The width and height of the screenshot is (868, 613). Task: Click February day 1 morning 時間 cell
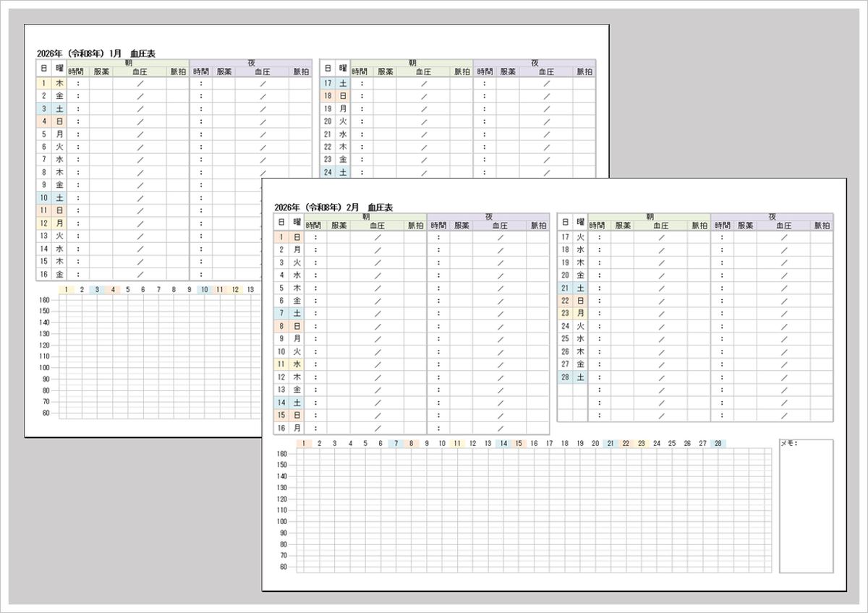[316, 237]
